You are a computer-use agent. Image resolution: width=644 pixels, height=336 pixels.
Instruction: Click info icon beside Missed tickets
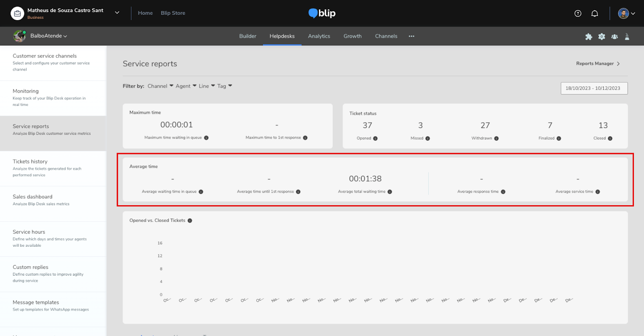[x=427, y=138]
